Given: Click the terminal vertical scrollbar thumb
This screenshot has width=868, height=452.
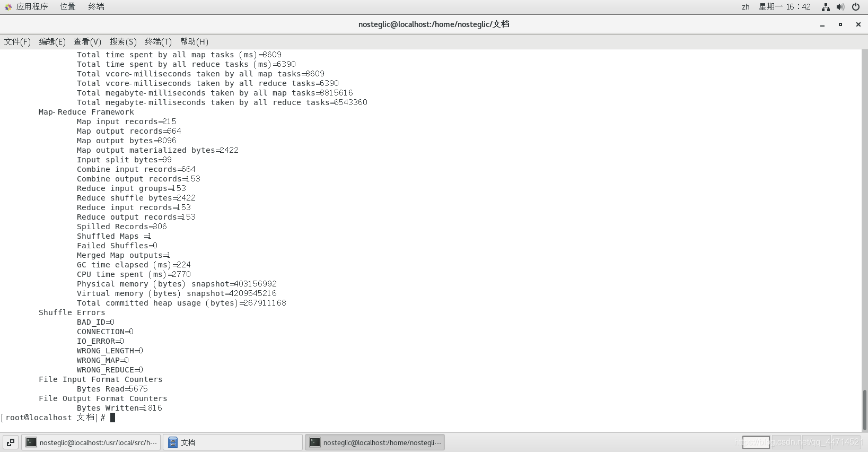Looking at the screenshot, I should pyautogui.click(x=865, y=410).
